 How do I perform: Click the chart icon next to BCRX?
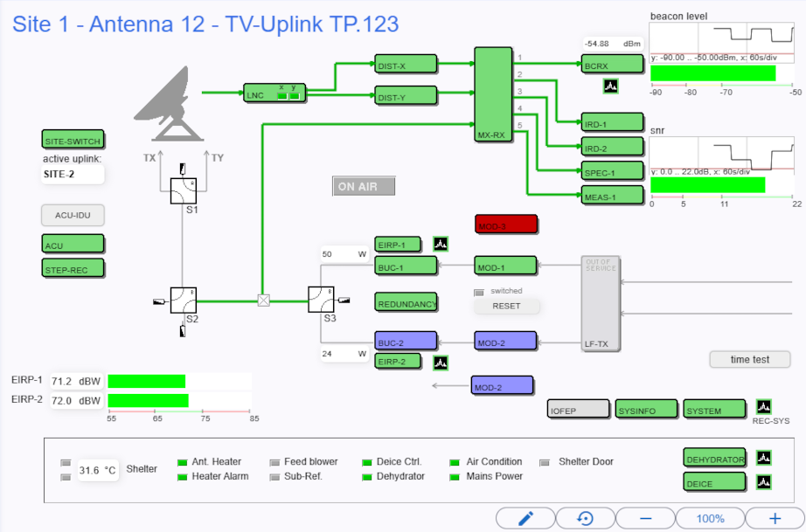(611, 86)
